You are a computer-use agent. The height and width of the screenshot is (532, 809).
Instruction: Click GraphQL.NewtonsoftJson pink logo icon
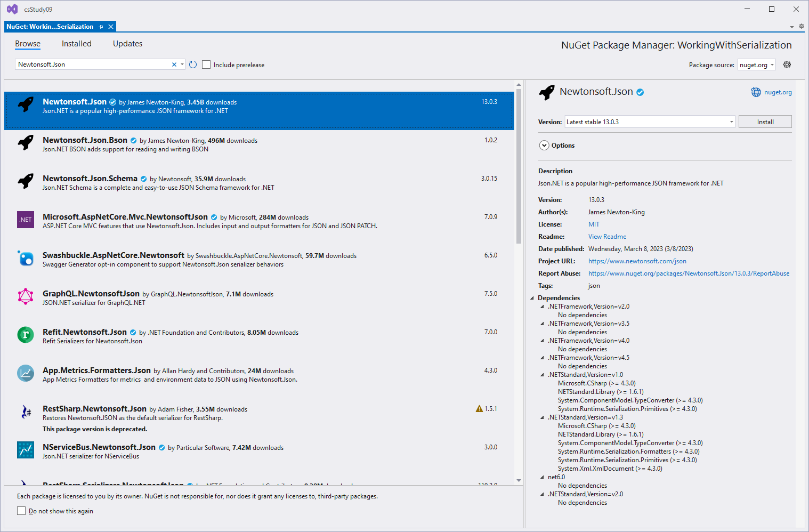point(26,296)
